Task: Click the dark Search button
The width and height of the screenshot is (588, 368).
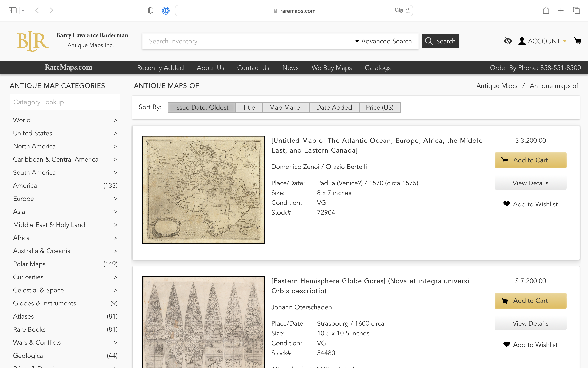Action: coord(440,41)
